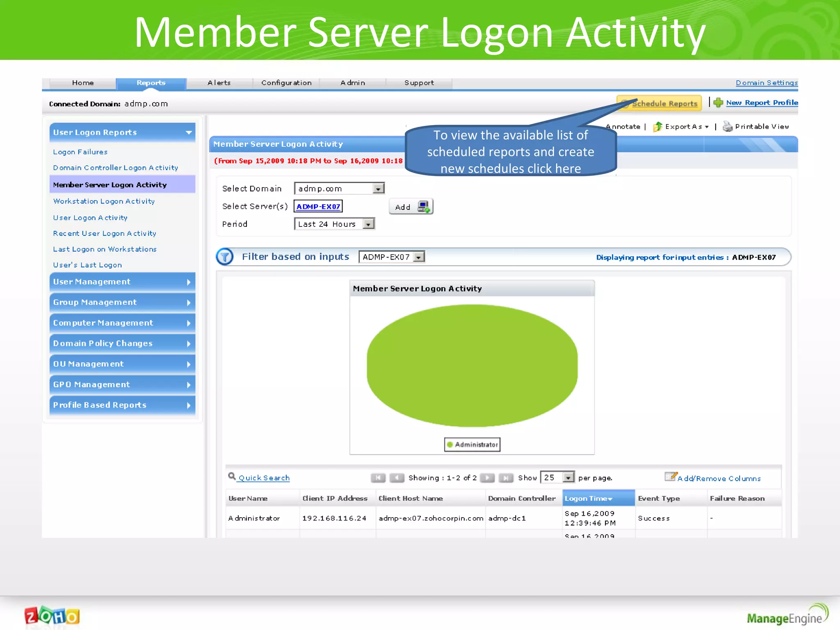Sort by the Event Type column
The height and width of the screenshot is (630, 840).
659,499
